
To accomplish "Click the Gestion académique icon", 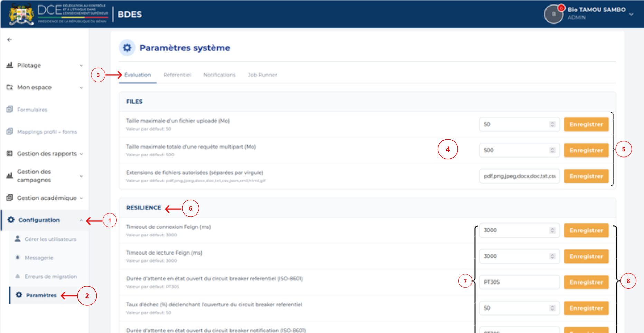I will click(x=10, y=198).
